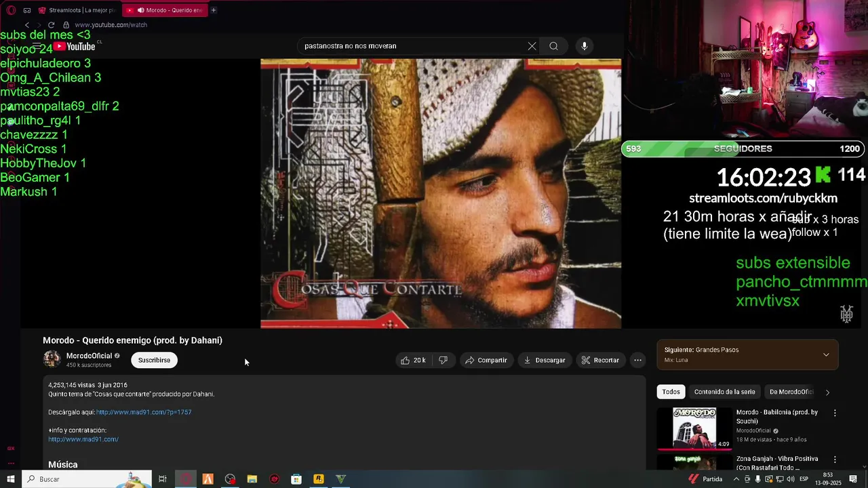
Task: Open options menu for Morodo - Babilonia
Action: pos(835,413)
